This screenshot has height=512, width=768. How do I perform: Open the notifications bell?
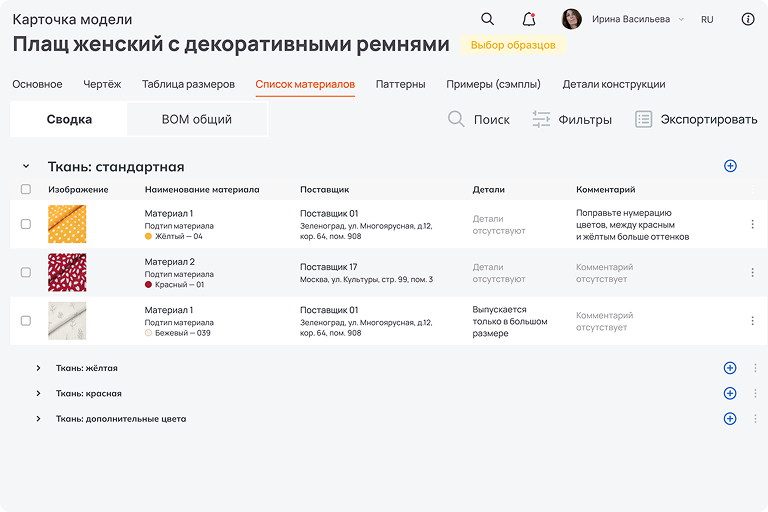(x=529, y=19)
